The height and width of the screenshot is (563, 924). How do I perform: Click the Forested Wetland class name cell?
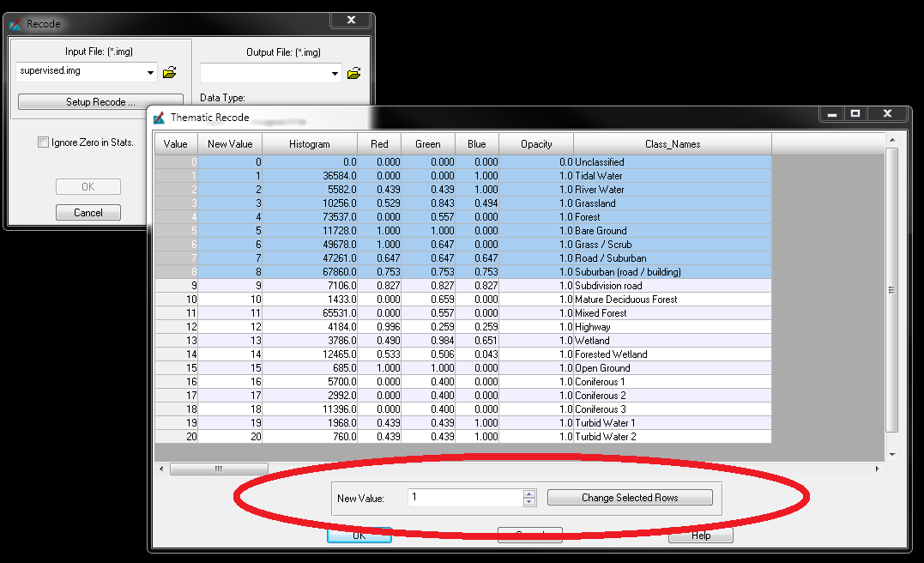click(x=673, y=354)
